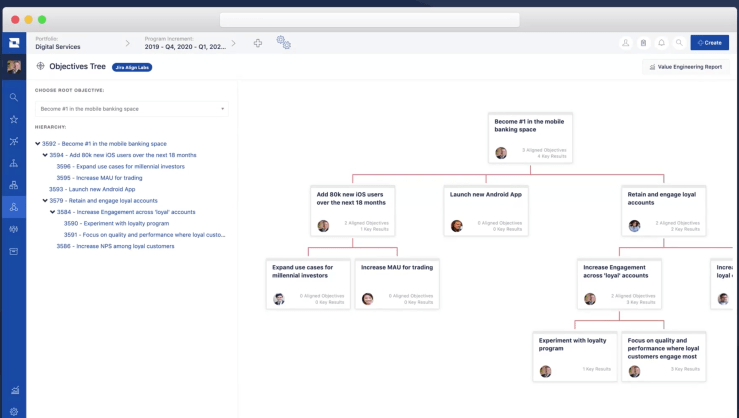Select 3586 Increase NPS among loyal customers
The width and height of the screenshot is (739, 418).
pyautogui.click(x=115, y=246)
